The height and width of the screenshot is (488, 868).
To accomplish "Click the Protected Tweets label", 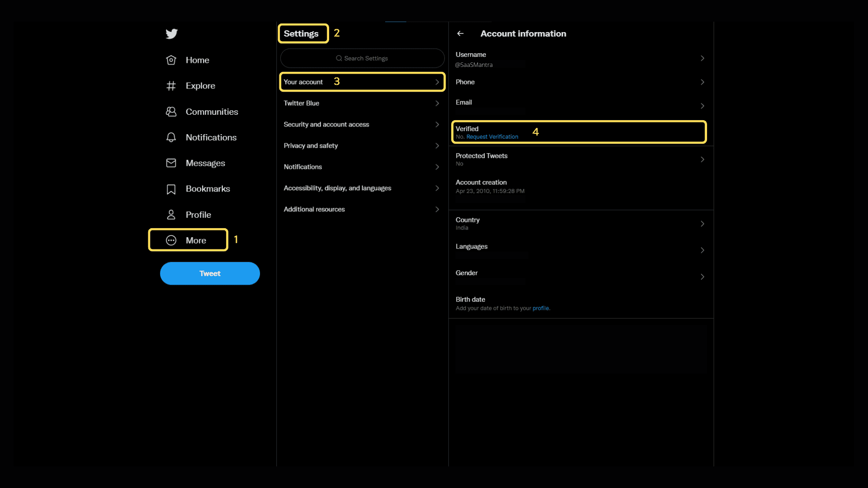I will tap(481, 156).
